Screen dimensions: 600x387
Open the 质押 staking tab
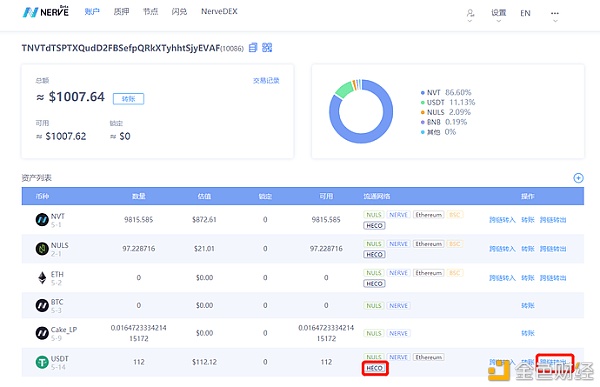(121, 12)
